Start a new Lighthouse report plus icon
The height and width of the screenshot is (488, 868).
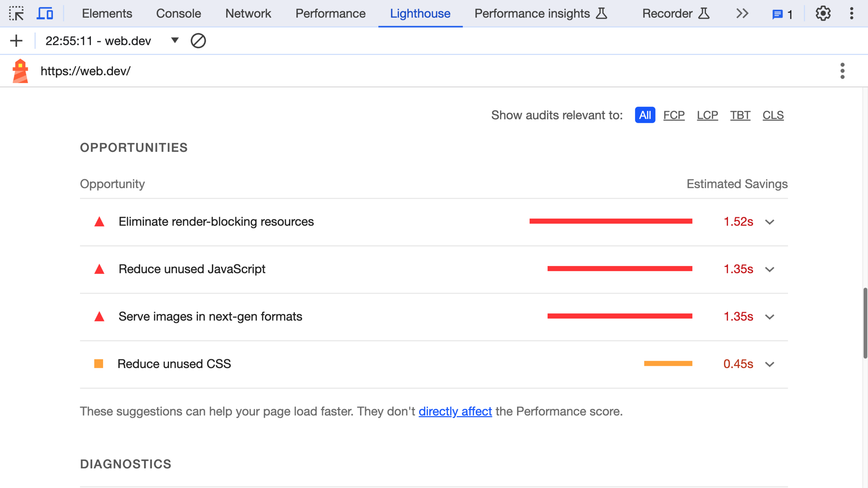coord(16,41)
